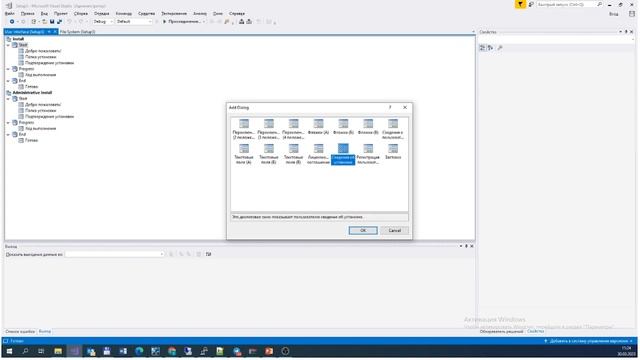Switch to 'Обозреватель решений' tab

(501, 332)
